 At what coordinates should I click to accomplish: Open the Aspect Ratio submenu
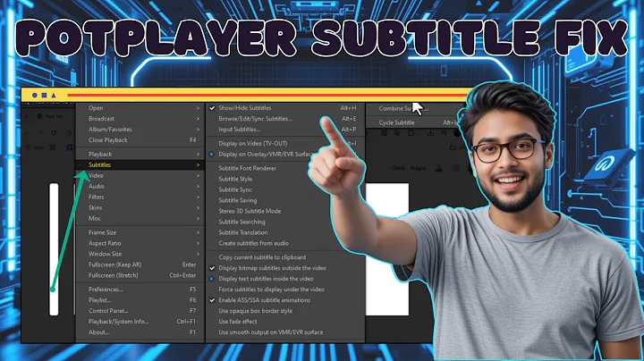point(140,243)
